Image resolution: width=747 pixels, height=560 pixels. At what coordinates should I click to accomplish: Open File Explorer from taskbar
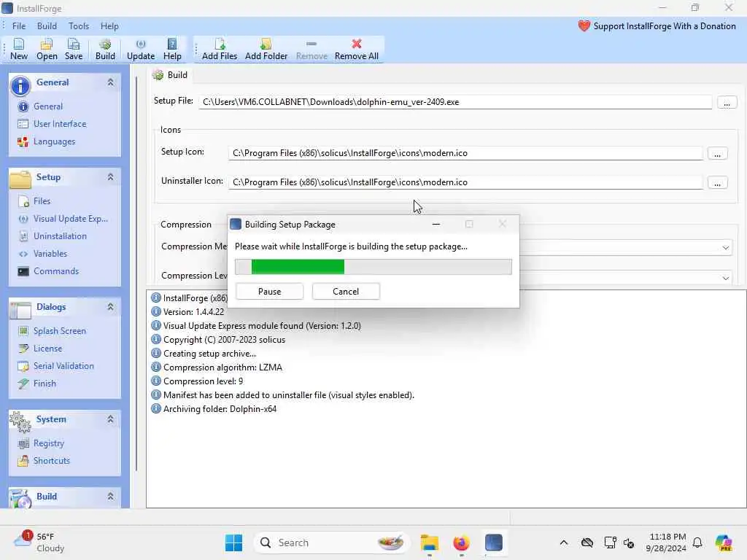pos(429,542)
